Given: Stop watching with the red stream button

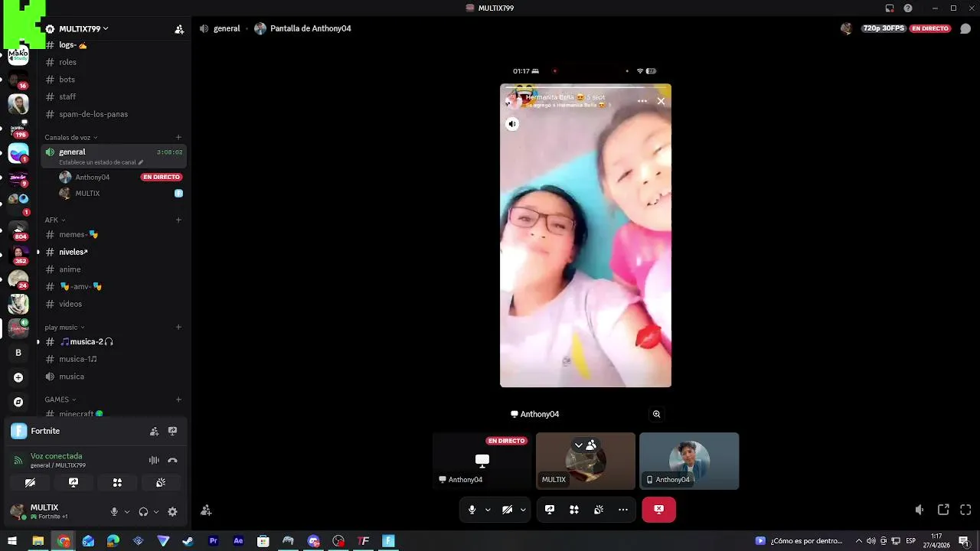Looking at the screenshot, I should (x=658, y=510).
